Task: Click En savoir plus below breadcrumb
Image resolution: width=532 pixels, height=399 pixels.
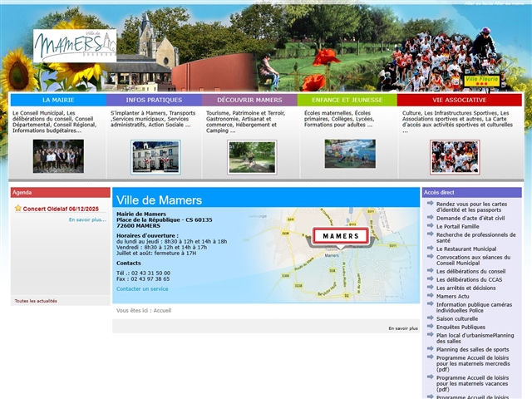Action: coord(403,328)
